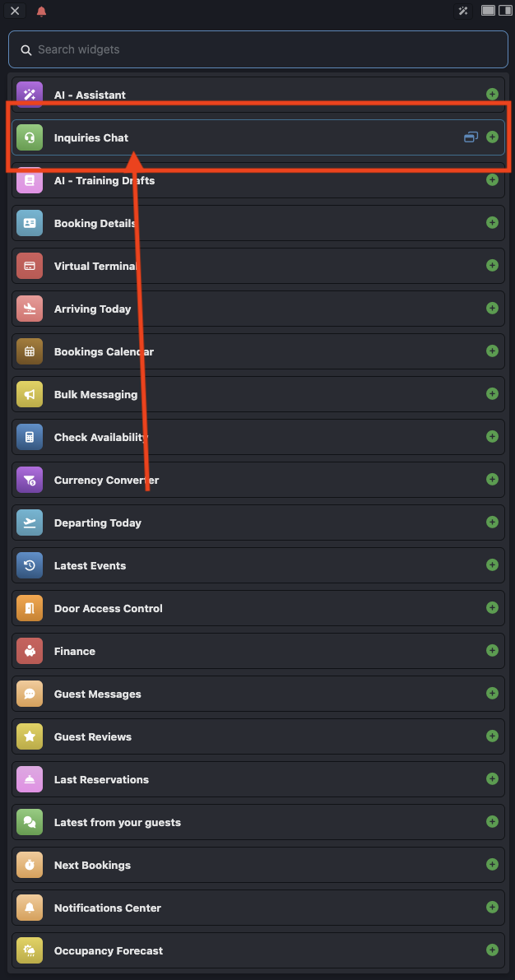Click the Guest Reviews star icon
Screen dimensions: 515x980
30,737
